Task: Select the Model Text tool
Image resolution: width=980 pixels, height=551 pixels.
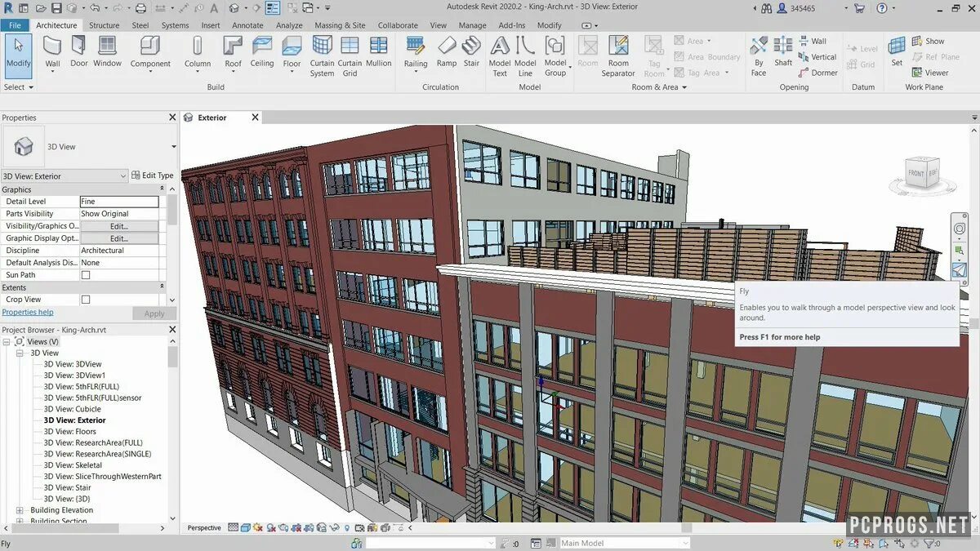Action: [x=500, y=56]
